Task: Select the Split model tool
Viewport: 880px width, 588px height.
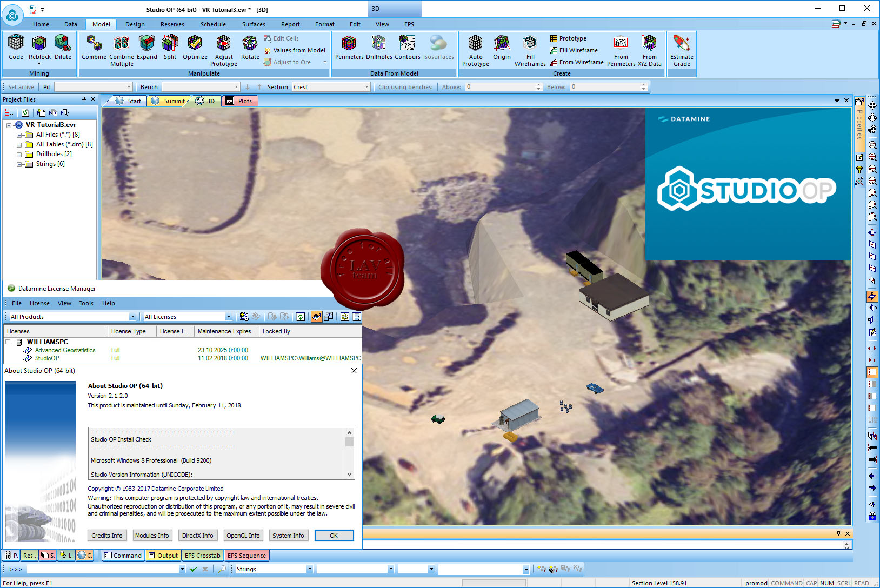Action: 170,47
